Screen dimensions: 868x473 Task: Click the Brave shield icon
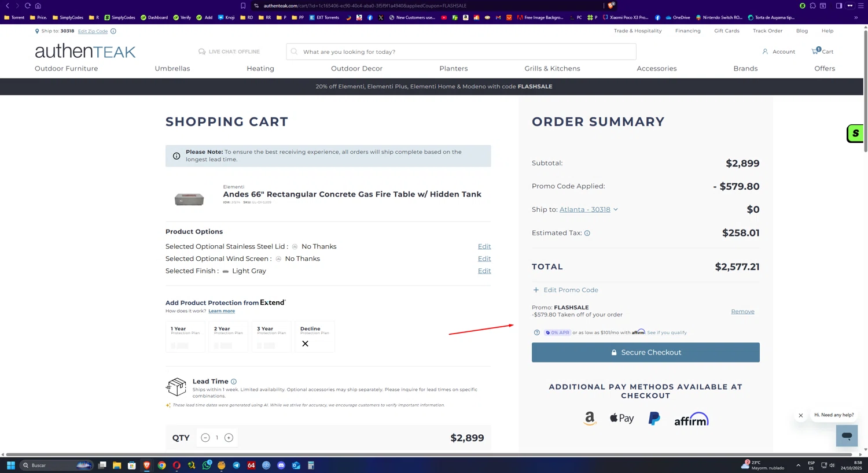pos(611,6)
